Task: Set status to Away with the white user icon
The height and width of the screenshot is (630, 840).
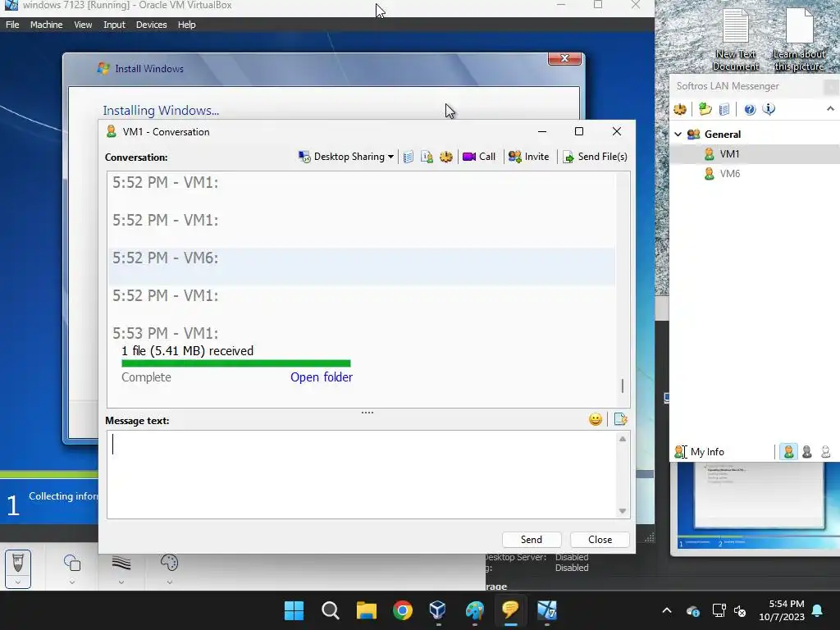Action: tap(825, 452)
